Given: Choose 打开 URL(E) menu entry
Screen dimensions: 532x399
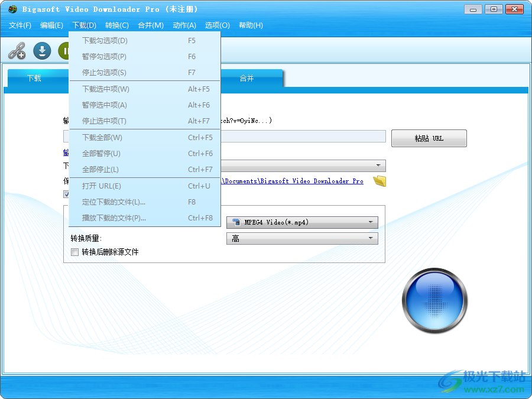Looking at the screenshot, I should [145, 186].
